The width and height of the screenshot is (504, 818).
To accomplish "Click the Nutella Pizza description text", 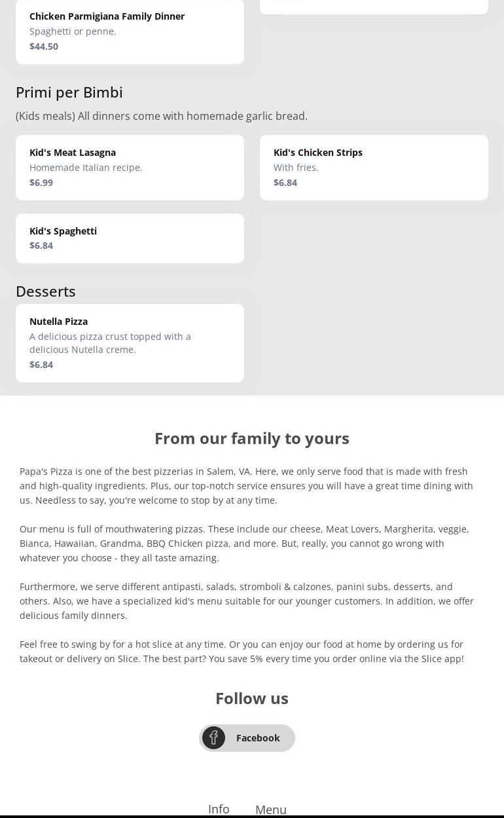I will (x=110, y=343).
